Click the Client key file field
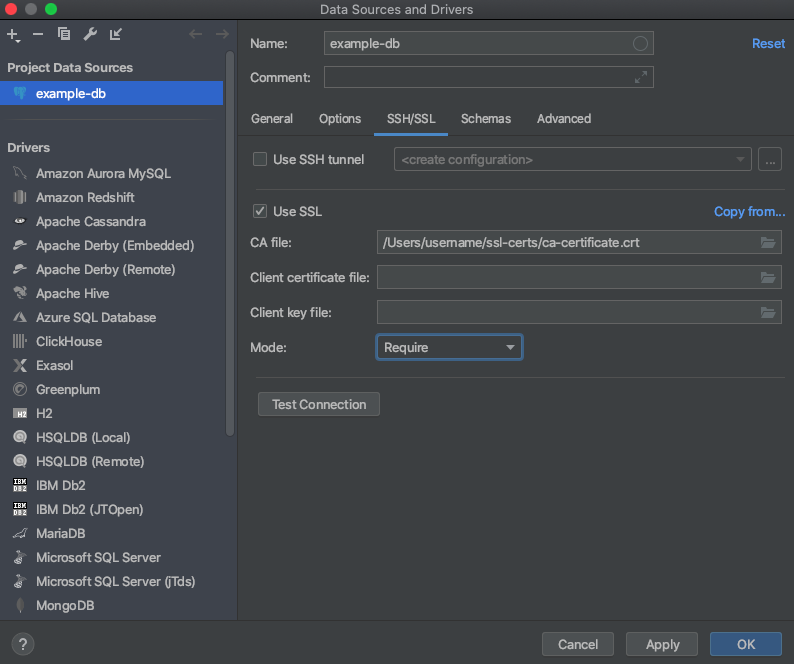 (579, 313)
